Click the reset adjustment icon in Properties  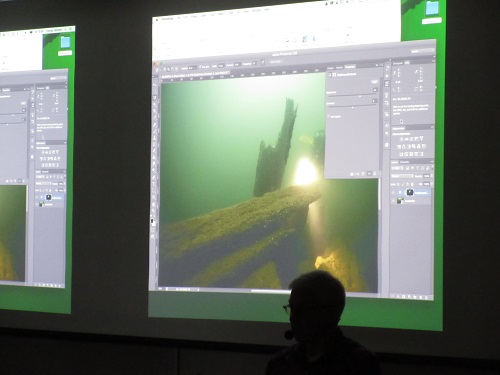pyautogui.click(x=364, y=174)
